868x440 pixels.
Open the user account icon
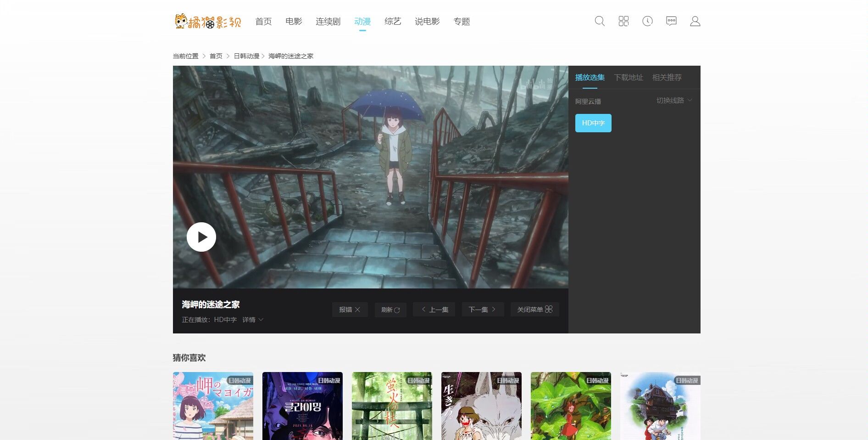point(695,21)
